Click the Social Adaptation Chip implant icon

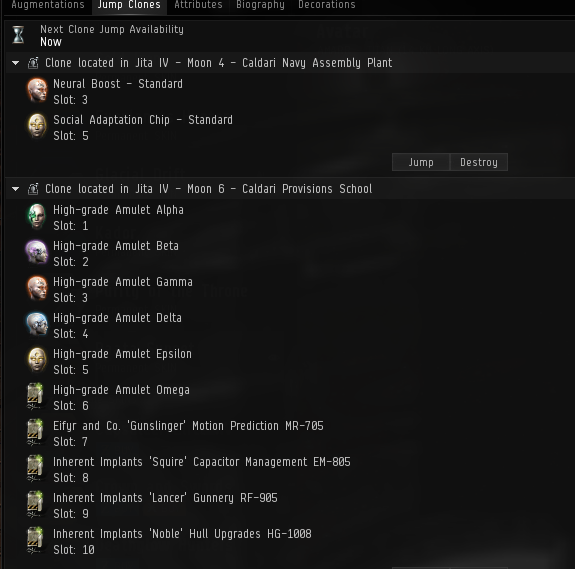[37, 126]
